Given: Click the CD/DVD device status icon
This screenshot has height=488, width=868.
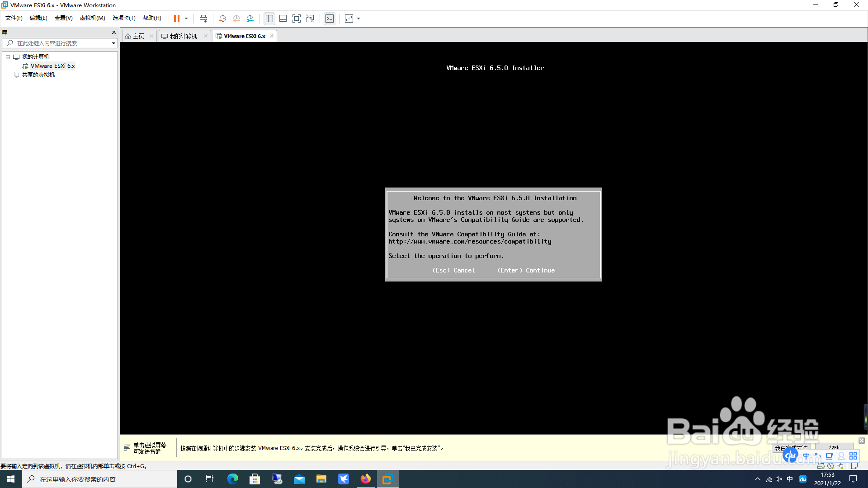Looking at the screenshot, I should (830, 466).
